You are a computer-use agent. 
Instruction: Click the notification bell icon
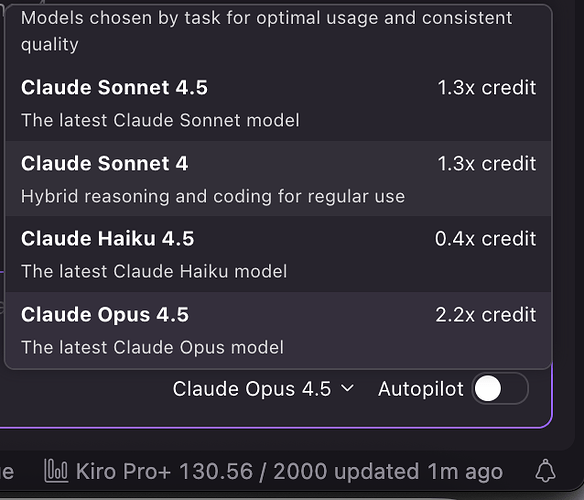(545, 471)
